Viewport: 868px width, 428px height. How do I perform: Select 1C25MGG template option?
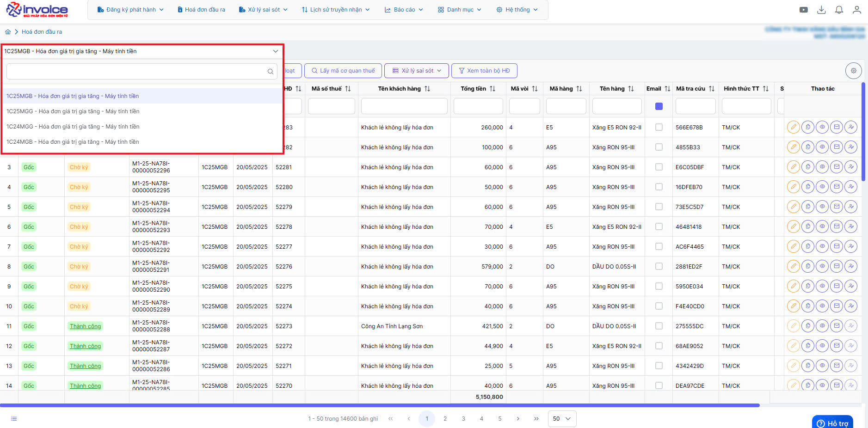tap(142, 111)
